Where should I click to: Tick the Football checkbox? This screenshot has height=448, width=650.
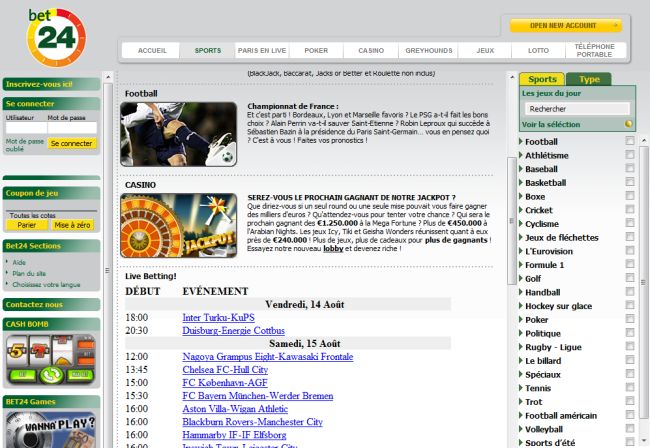pyautogui.click(x=629, y=142)
